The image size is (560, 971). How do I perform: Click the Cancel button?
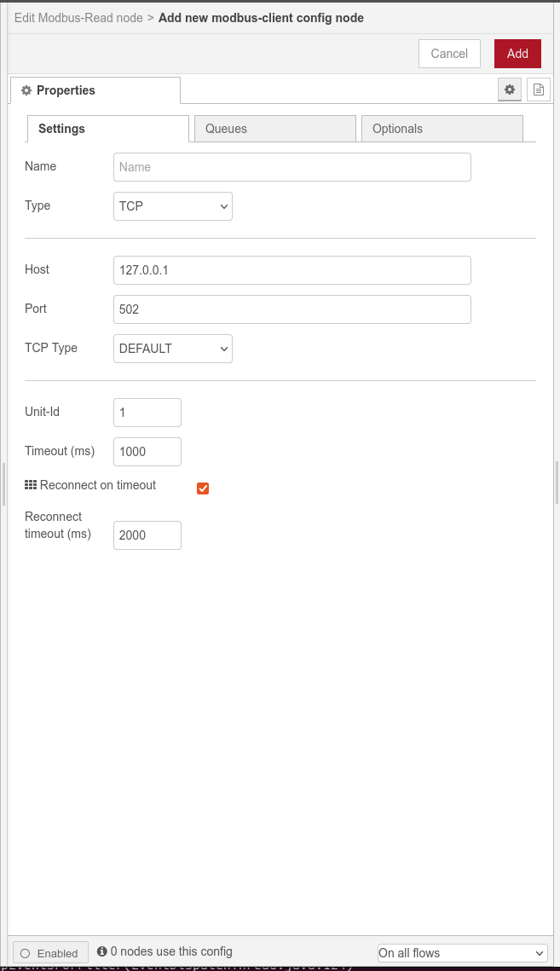[449, 54]
